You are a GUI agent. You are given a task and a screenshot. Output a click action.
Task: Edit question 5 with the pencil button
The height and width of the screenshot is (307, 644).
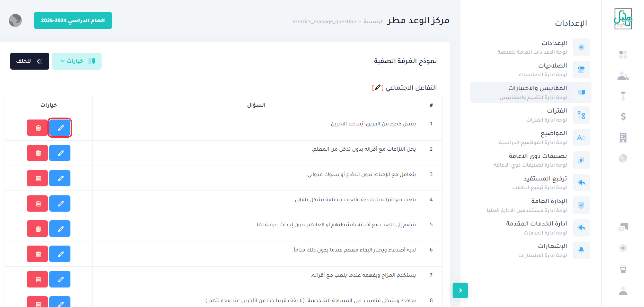60,229
